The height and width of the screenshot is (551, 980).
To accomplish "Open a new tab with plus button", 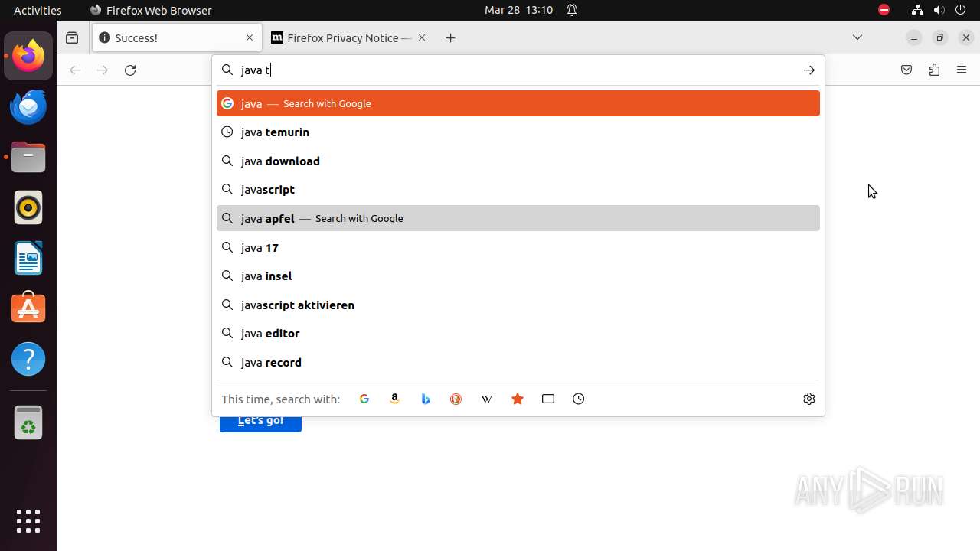I will click(451, 37).
